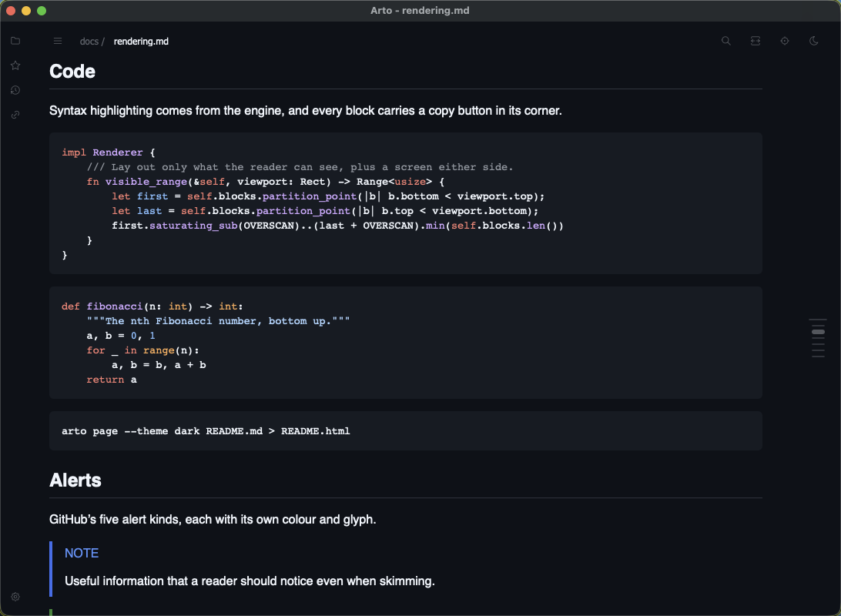
Task: Close the Arto window with the red button
Action: pos(11,11)
